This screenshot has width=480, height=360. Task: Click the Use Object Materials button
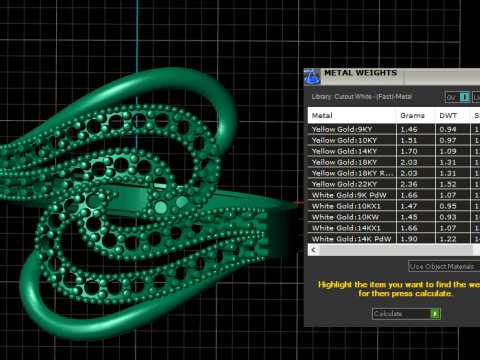point(444,266)
